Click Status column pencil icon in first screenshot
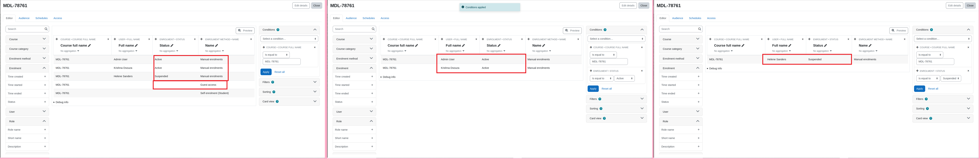980x159 pixels. point(172,45)
